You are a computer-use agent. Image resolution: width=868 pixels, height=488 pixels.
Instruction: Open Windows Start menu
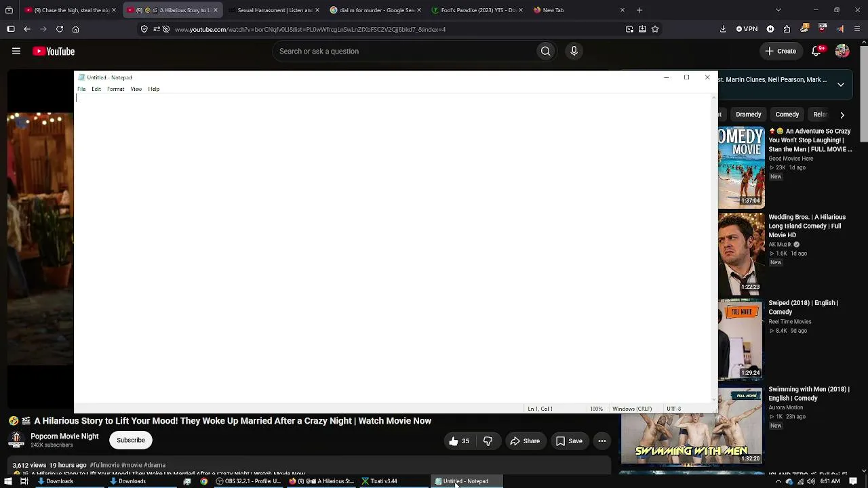point(8,481)
